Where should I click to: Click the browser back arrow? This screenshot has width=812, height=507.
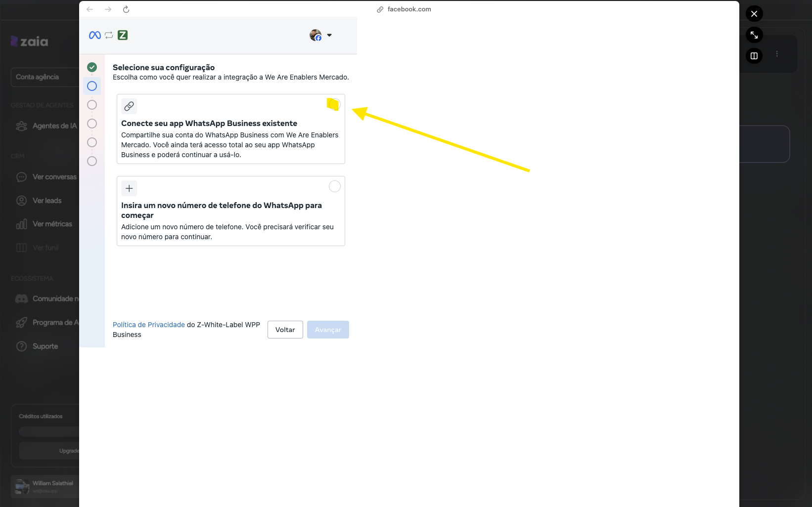pyautogui.click(x=90, y=9)
